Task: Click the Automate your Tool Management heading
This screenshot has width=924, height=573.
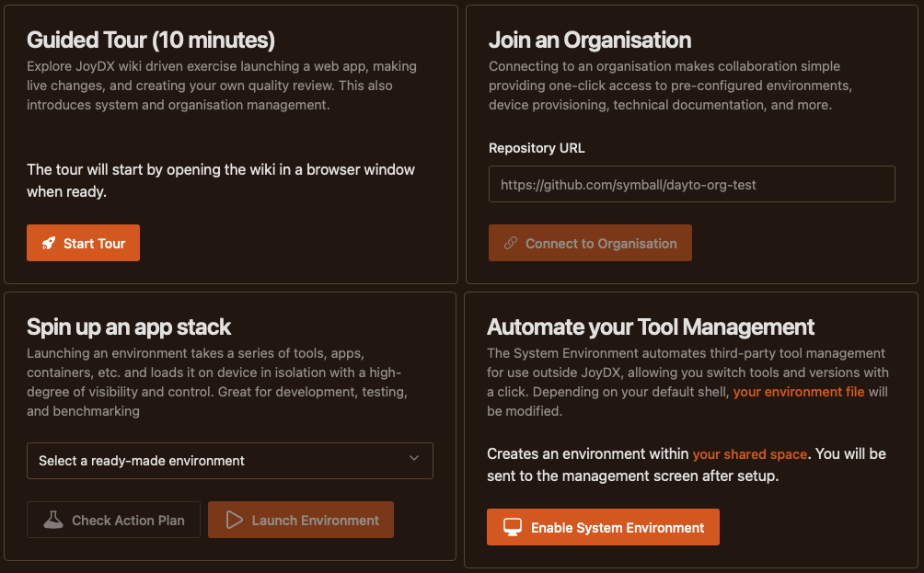Action: [x=651, y=327]
